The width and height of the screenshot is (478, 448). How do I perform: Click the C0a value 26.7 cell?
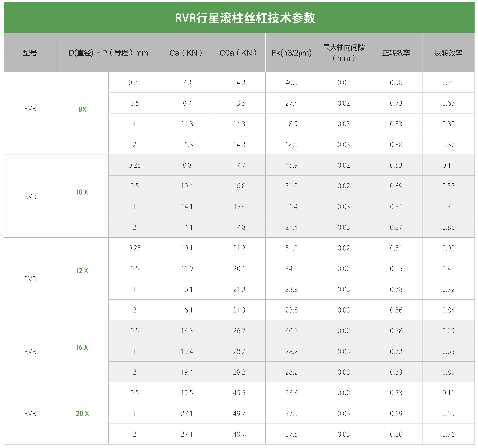pos(239,331)
